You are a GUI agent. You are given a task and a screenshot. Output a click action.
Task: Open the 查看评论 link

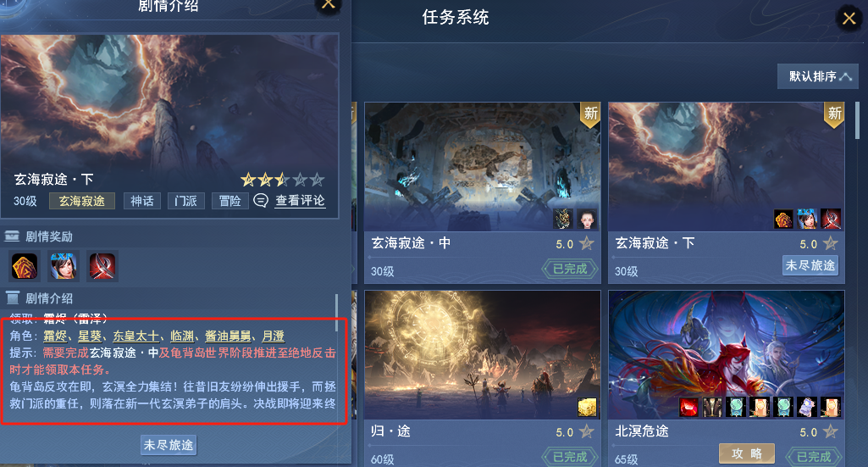coord(301,201)
